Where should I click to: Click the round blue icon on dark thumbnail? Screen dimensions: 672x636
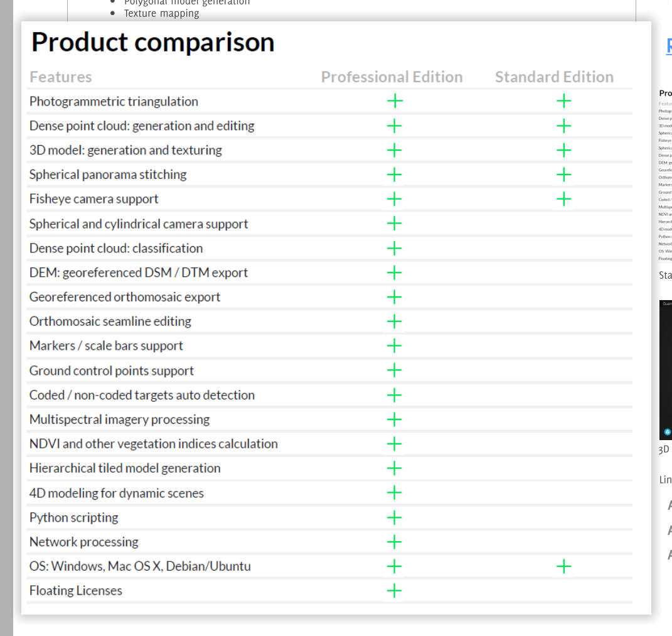coord(667,432)
